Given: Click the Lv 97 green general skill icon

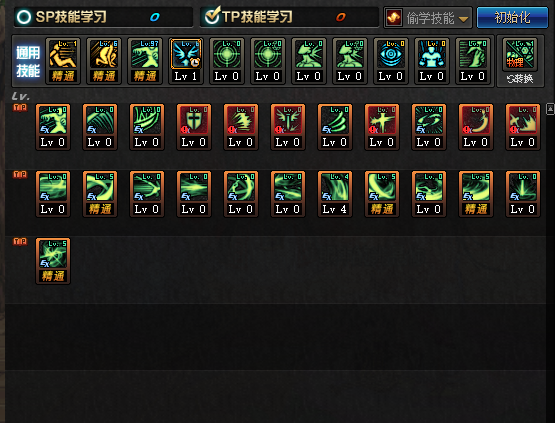Looking at the screenshot, I should pos(145,61).
